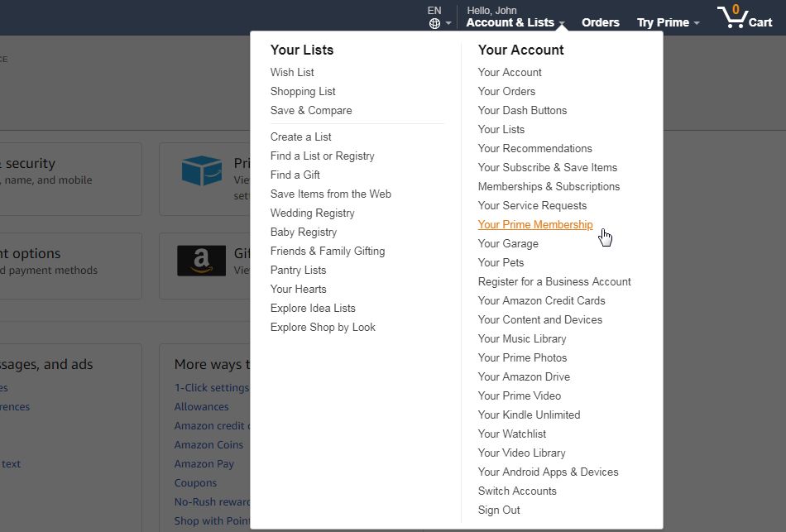The height and width of the screenshot is (532, 786).
Task: Open Your Prime Membership menu entry
Action: 535,225
